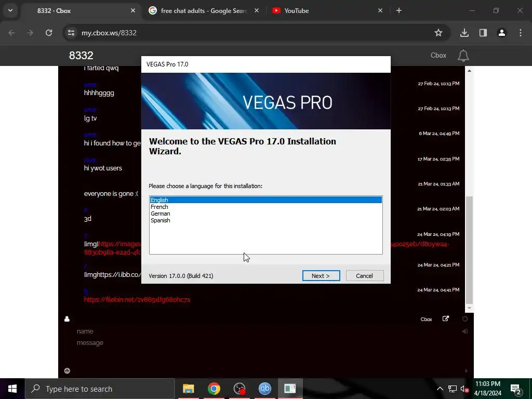This screenshot has width=532, height=399.
Task: Toggle the Chrome side panel
Action: tap(483, 33)
